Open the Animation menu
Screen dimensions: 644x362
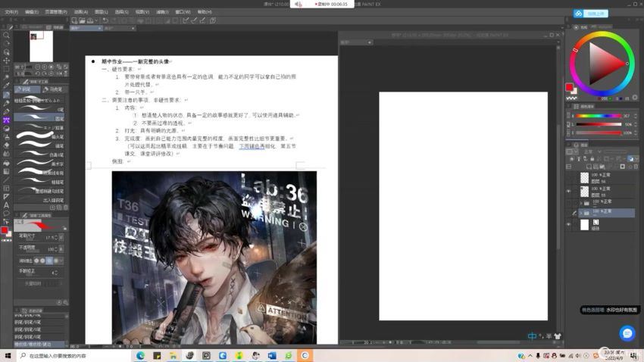81,12
